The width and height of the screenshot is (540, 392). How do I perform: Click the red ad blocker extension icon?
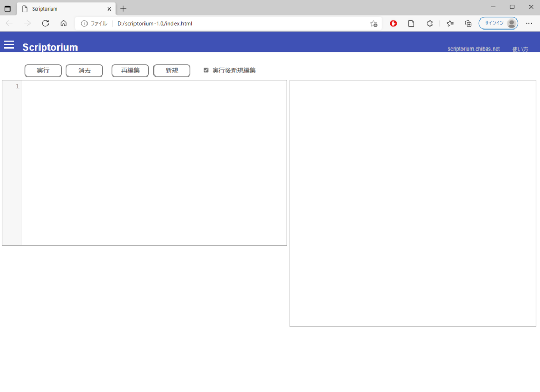click(393, 23)
